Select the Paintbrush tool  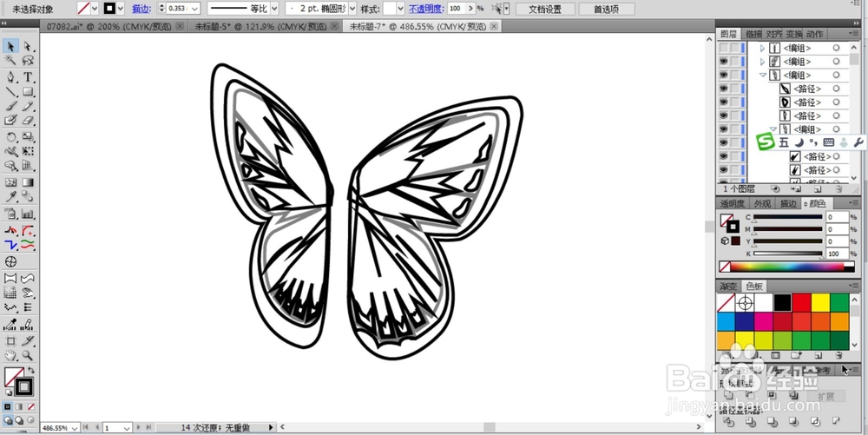(10, 106)
